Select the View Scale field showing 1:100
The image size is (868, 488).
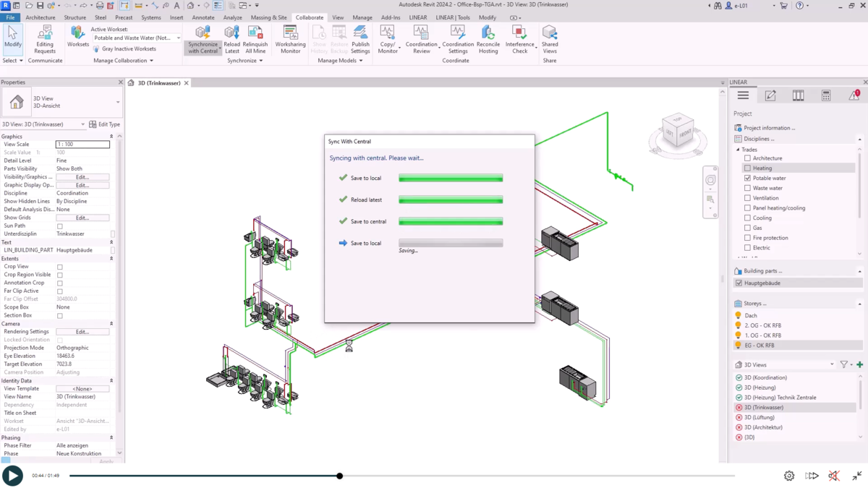(82, 144)
